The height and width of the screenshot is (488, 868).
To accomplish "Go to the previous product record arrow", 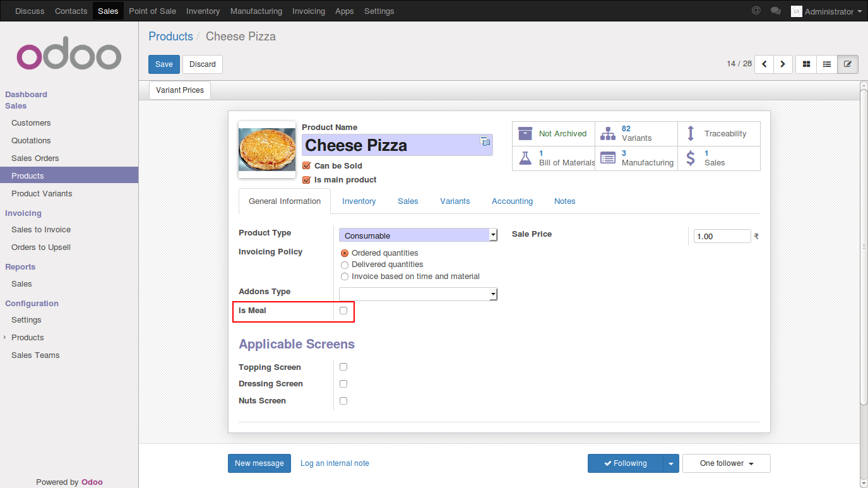I will pyautogui.click(x=764, y=64).
